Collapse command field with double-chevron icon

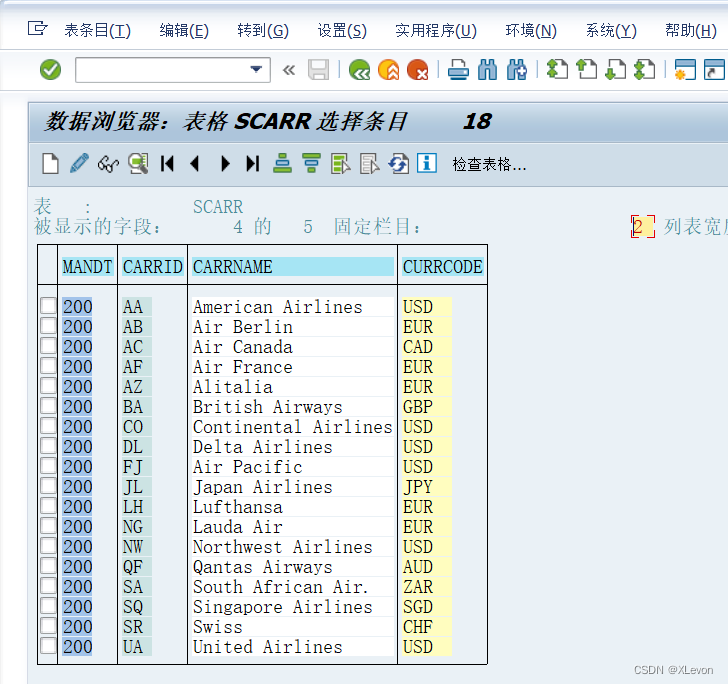[x=289, y=70]
